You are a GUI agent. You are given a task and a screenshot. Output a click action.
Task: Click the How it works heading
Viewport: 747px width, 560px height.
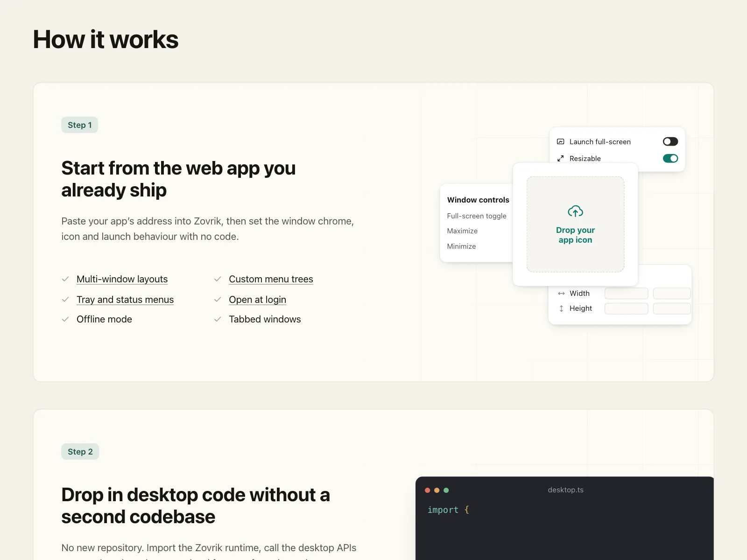coord(106,39)
